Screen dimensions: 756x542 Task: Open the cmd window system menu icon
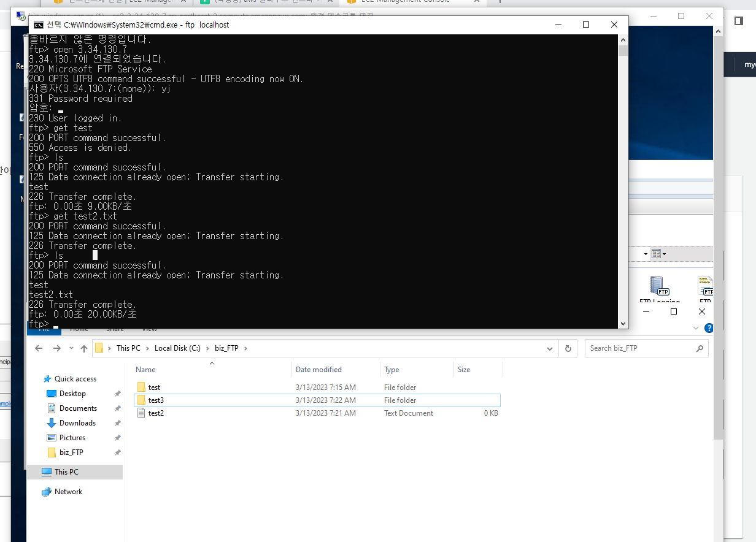click(x=38, y=25)
